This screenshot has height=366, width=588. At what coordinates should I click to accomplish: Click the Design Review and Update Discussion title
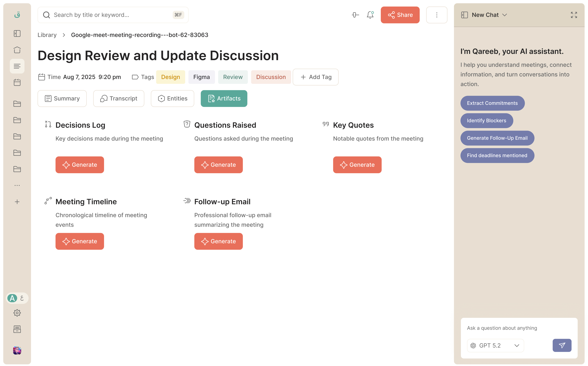(158, 55)
